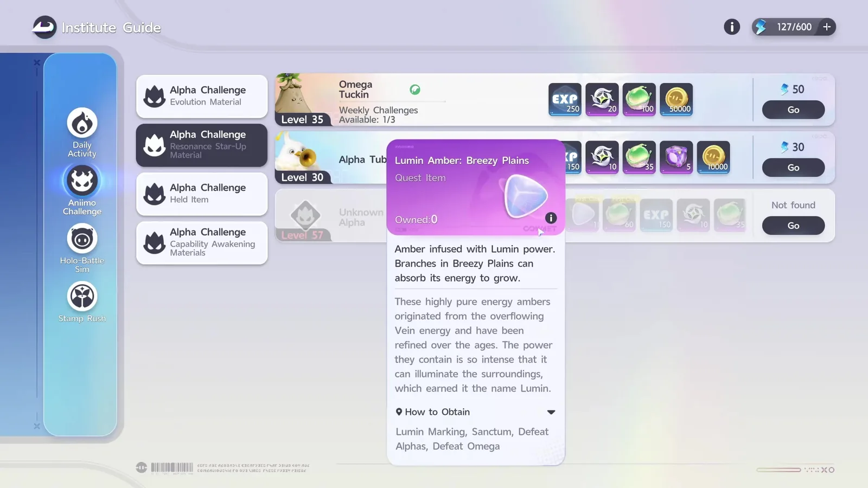Select Alpha Challenge Held Item tab
Viewport: 868px width, 488px height.
click(202, 194)
